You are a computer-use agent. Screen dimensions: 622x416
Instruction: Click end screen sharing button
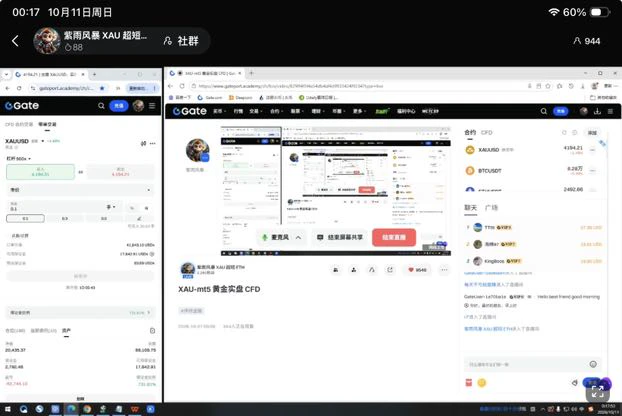coord(340,238)
